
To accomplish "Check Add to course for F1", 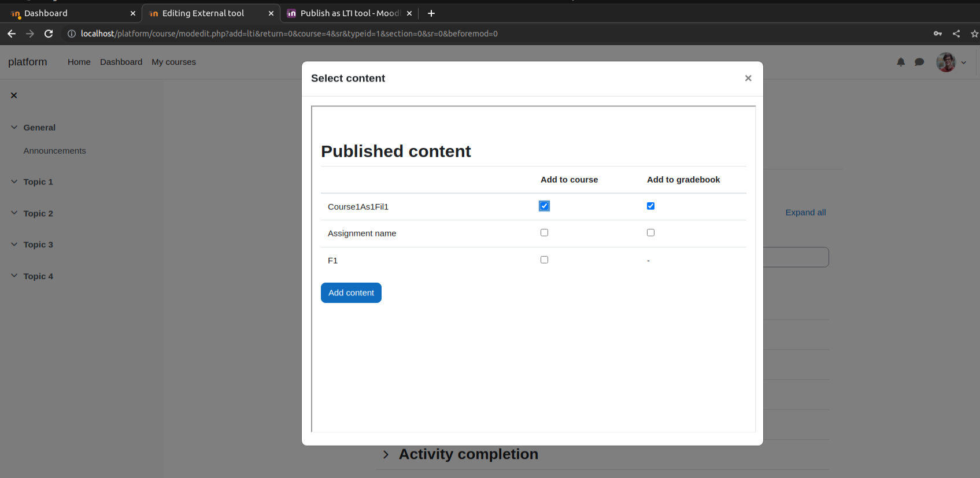I will (544, 260).
